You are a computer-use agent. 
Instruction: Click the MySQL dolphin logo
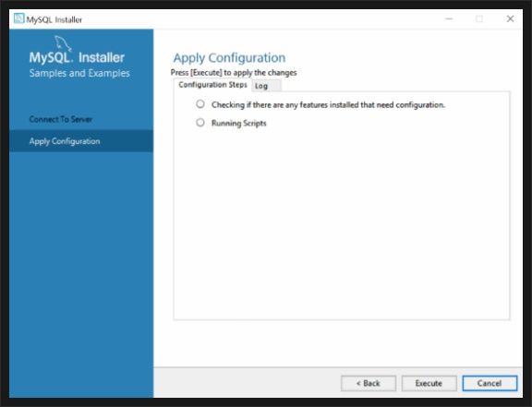(x=63, y=43)
